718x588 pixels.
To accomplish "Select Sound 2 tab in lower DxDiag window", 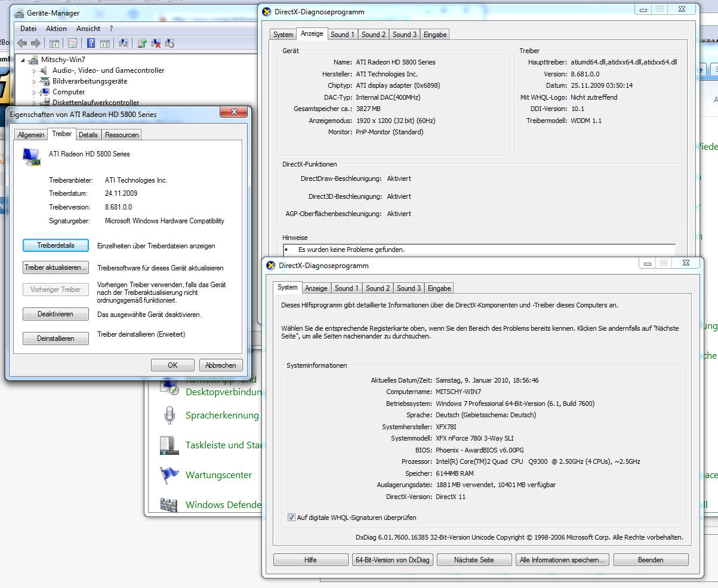I will point(378,288).
